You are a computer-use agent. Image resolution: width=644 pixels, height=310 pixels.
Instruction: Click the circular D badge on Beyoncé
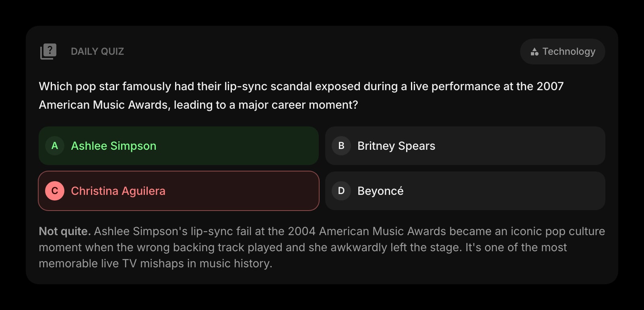point(341,191)
